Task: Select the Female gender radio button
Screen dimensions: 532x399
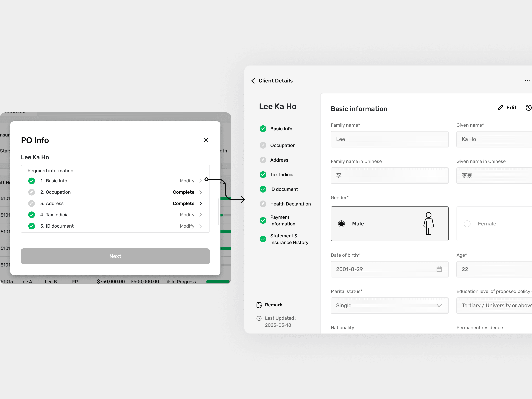Action: (467, 224)
